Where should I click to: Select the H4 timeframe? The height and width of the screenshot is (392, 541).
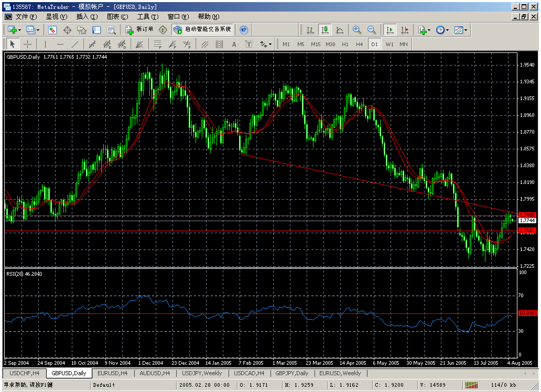359,45
